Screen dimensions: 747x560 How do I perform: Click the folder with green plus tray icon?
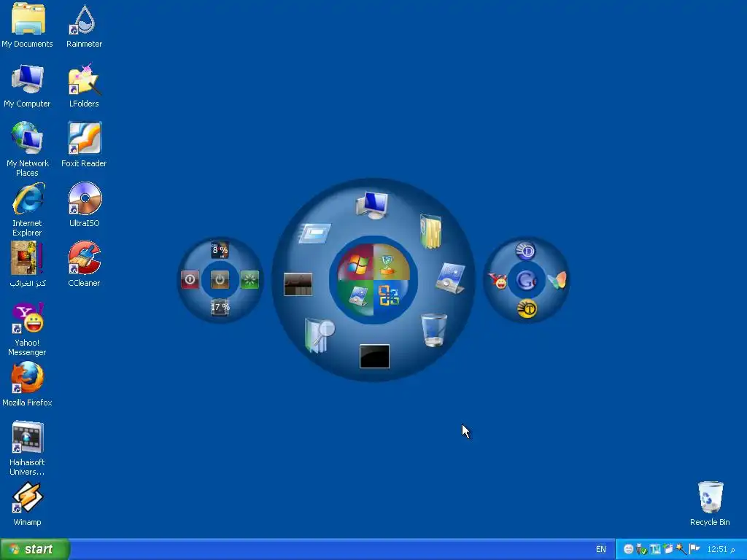667,549
